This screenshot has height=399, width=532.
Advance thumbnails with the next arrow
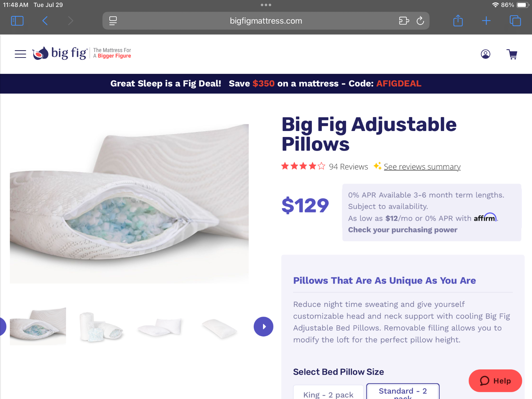click(263, 327)
